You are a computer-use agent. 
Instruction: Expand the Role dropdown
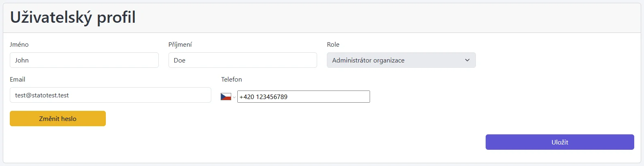pos(401,60)
